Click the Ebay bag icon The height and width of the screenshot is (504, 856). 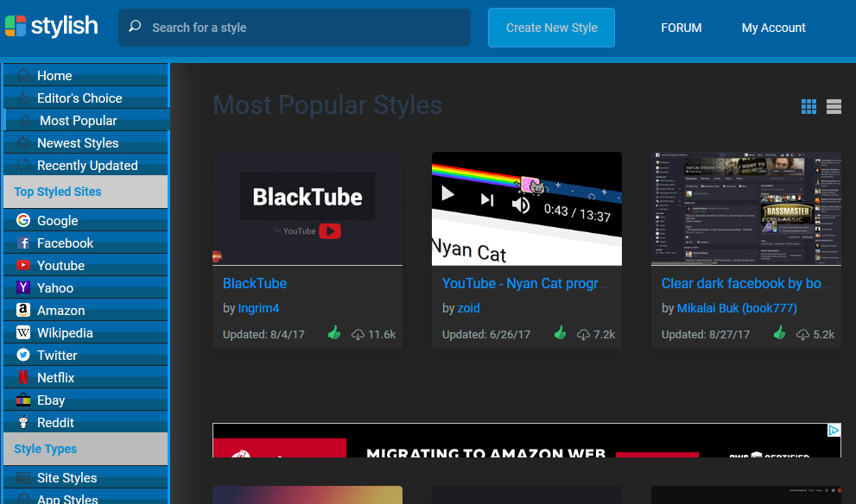pyautogui.click(x=23, y=400)
